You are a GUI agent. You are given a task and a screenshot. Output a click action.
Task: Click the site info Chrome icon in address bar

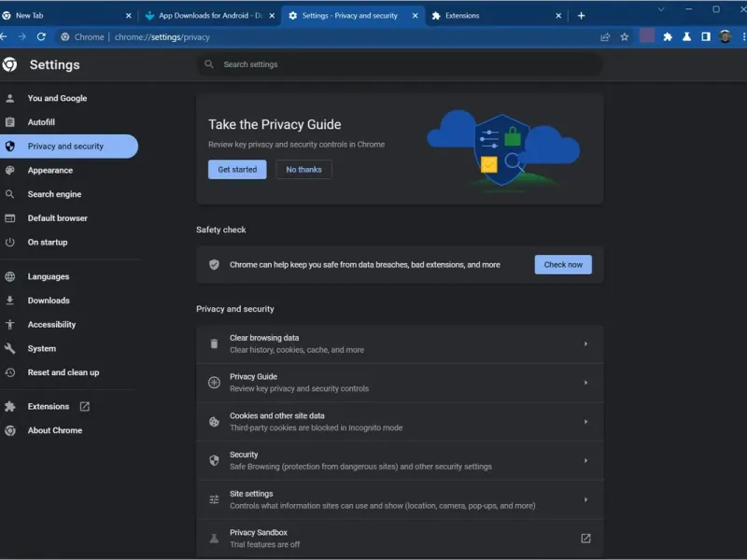tap(64, 36)
